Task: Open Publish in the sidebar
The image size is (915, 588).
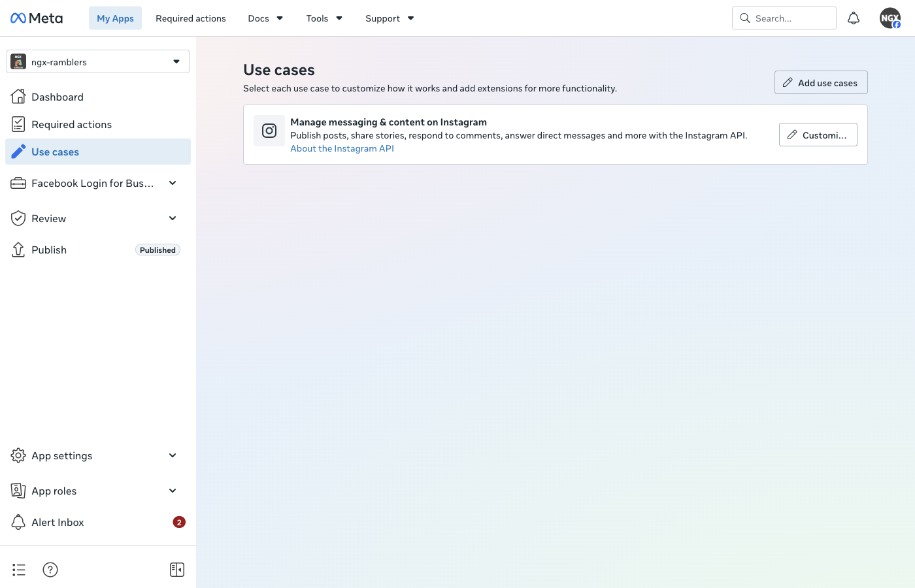Action: pyautogui.click(x=98, y=250)
